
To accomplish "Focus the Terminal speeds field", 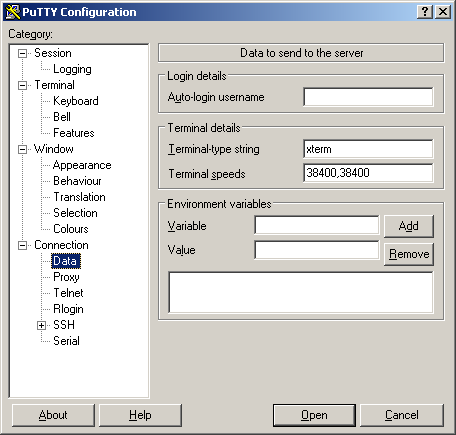I will (368, 173).
